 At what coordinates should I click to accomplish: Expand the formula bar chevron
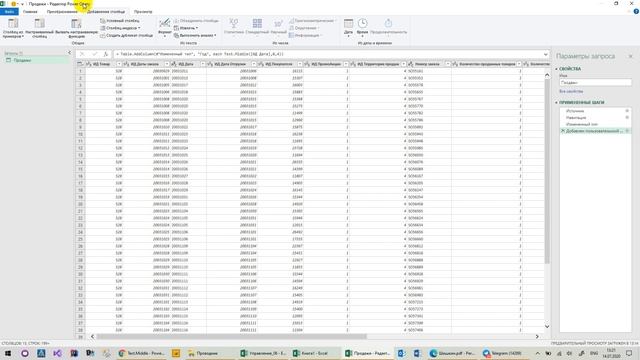click(546, 54)
